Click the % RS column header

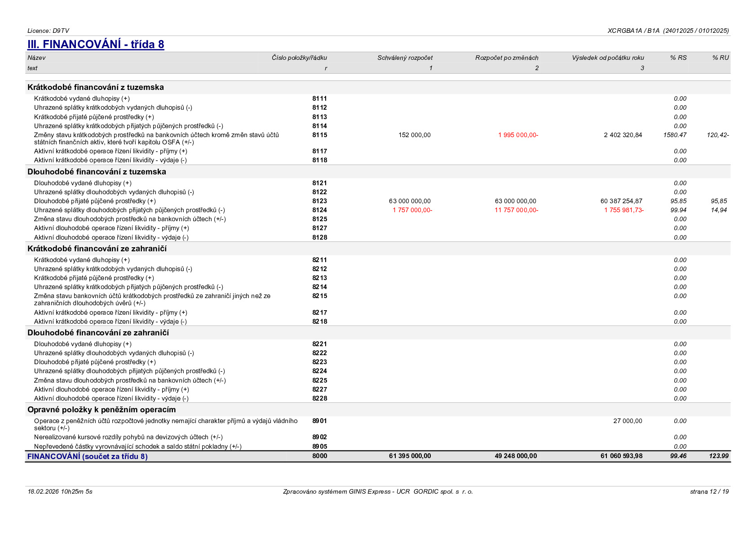click(x=678, y=58)
